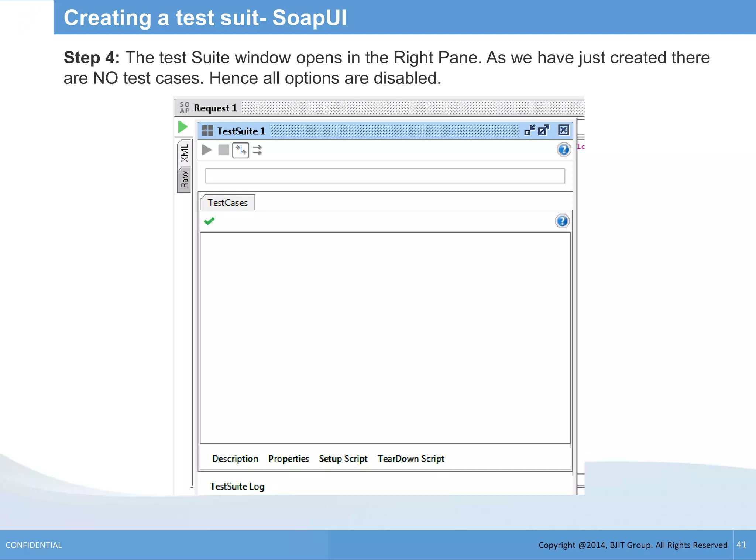Close the TestSuite 1 window
The height and width of the screenshot is (560, 756).
pyautogui.click(x=563, y=130)
